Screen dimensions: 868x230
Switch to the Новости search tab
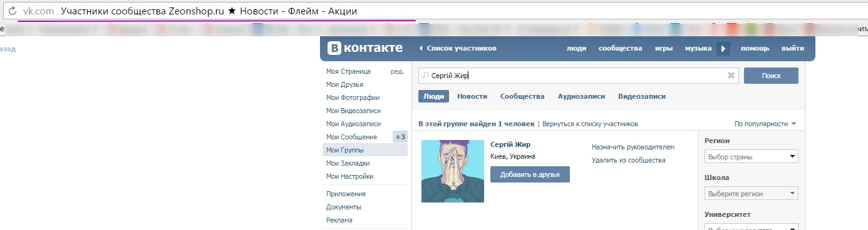click(472, 96)
